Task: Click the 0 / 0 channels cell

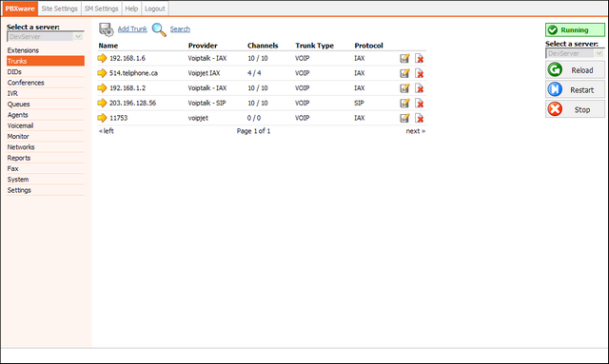Action: point(254,118)
